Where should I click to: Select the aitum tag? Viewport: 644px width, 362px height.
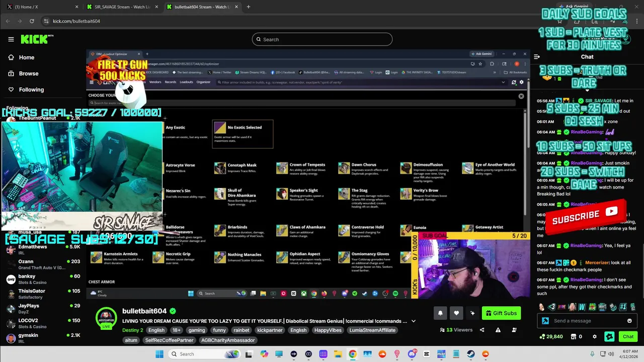131,340
